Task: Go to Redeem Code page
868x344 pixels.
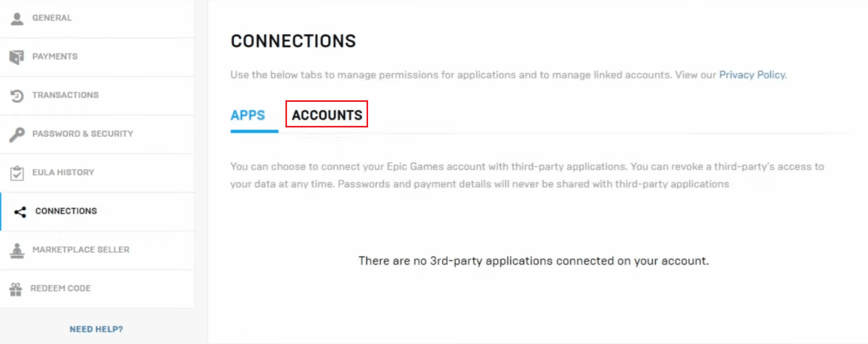Action: pyautogui.click(x=60, y=289)
